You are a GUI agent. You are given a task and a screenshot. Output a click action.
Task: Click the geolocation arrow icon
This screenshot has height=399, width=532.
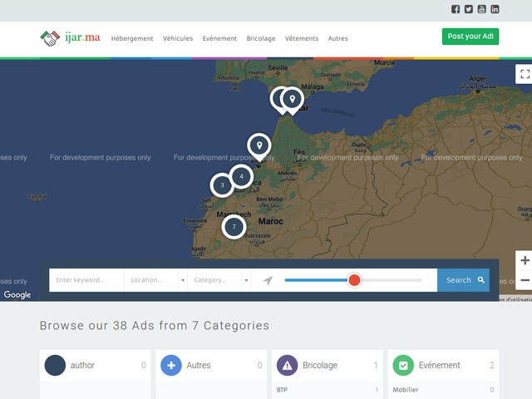[x=268, y=281]
